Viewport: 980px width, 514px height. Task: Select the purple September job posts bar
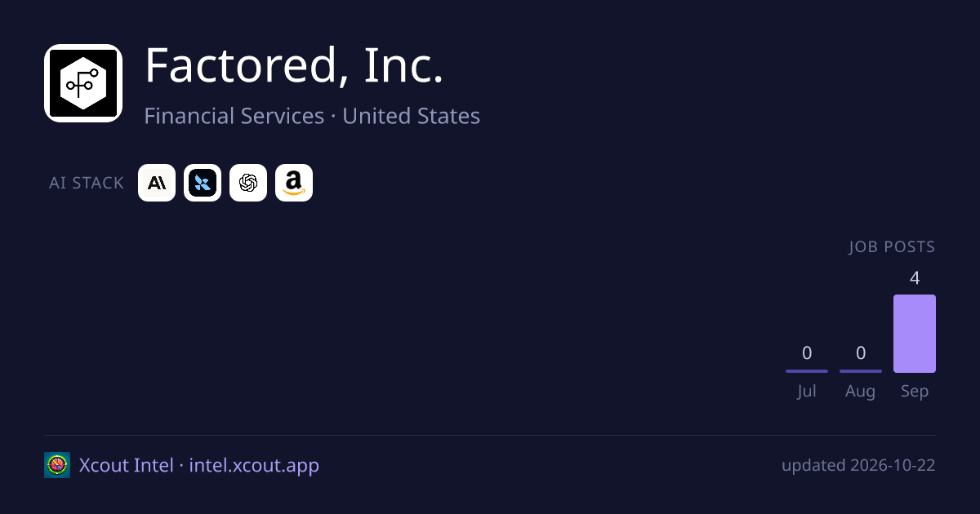coord(915,334)
